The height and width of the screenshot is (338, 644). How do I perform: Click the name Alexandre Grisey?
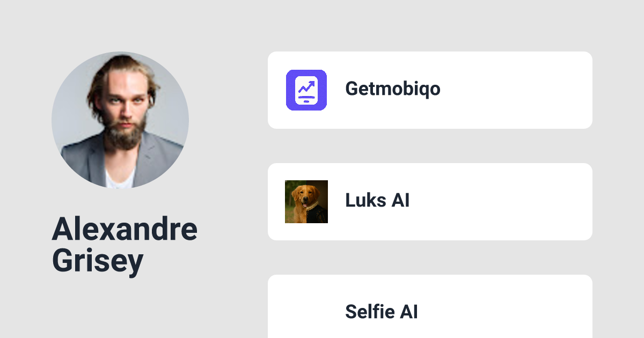click(x=125, y=245)
